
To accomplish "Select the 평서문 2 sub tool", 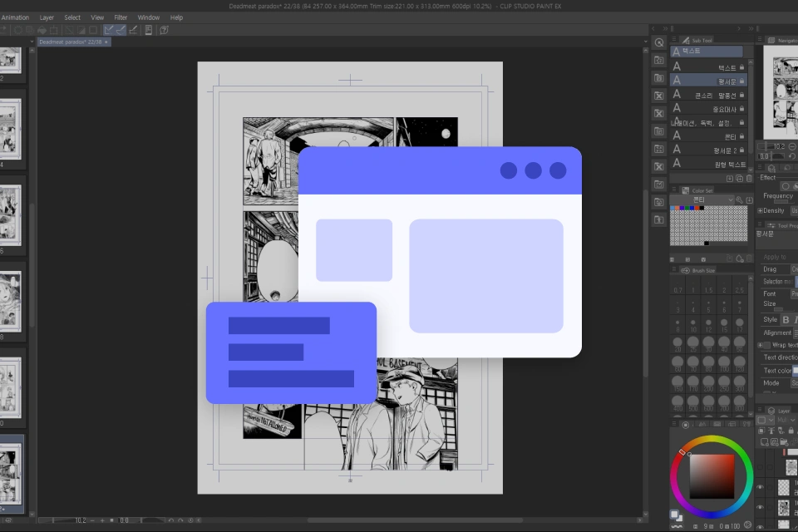I will tap(708, 150).
